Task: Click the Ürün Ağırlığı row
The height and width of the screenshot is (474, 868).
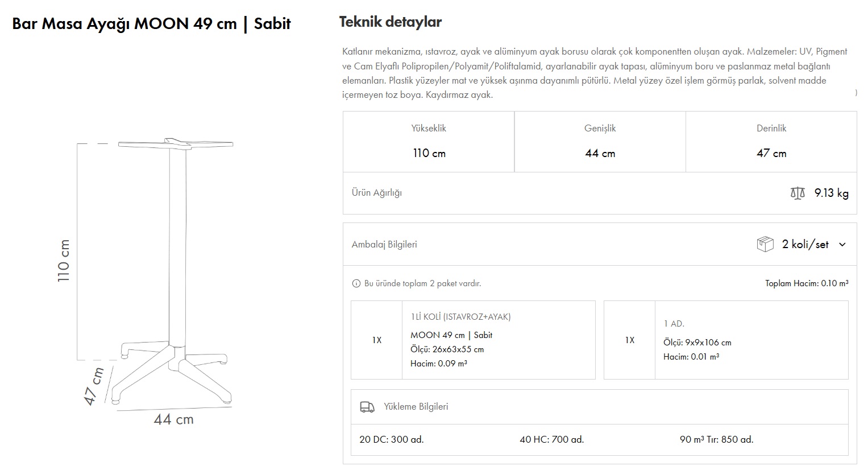Action: click(377, 193)
